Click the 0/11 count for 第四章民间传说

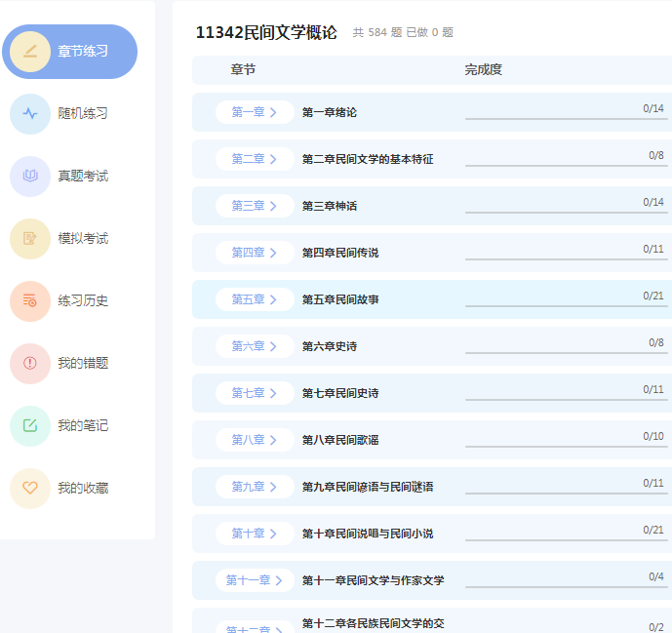pyautogui.click(x=653, y=249)
